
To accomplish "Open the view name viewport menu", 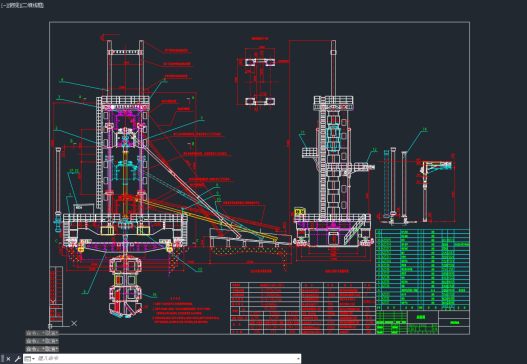I will 14,5.
